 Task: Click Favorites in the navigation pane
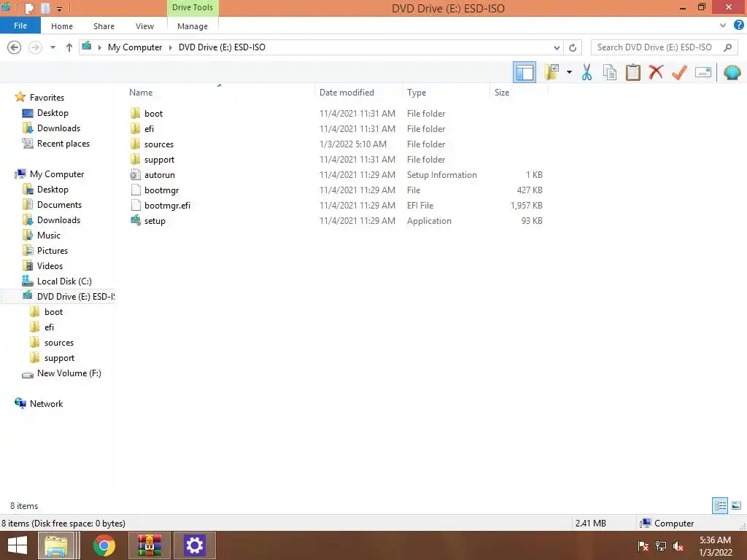coord(47,97)
